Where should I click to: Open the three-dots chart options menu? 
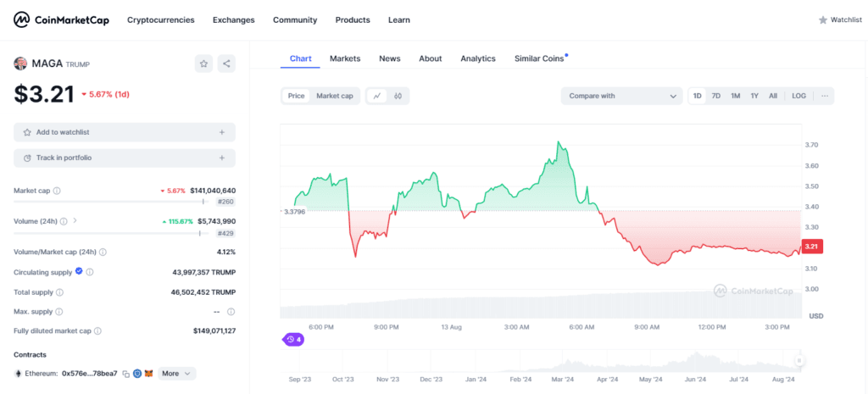(x=825, y=96)
